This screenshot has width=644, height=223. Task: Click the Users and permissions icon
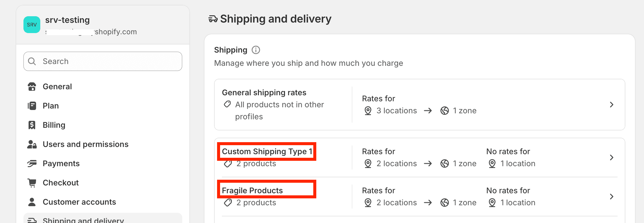(x=32, y=144)
